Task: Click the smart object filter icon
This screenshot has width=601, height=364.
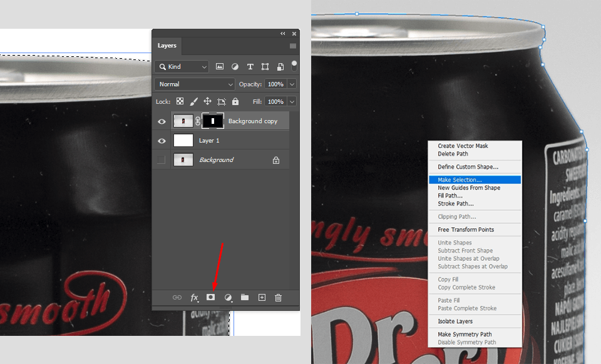Action: point(280,66)
